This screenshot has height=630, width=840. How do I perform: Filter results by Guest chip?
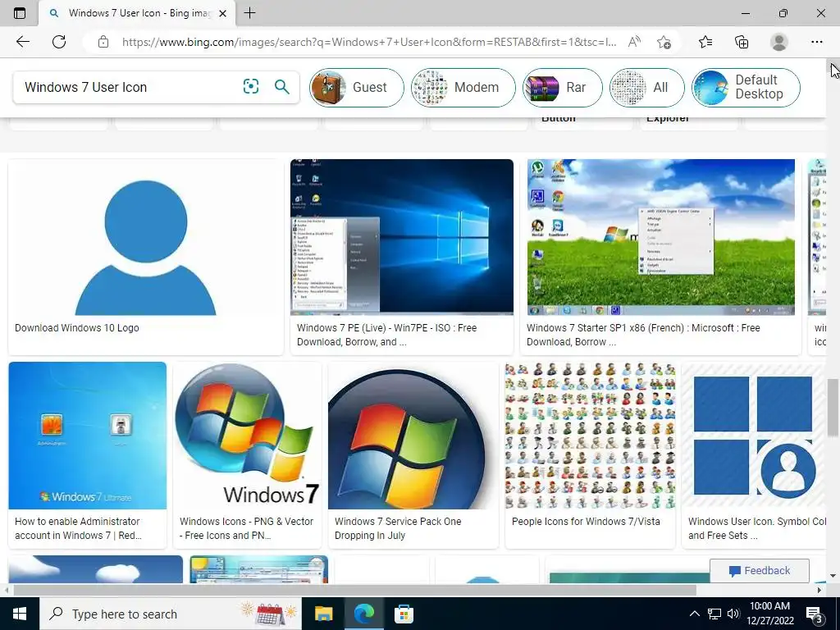356,87
